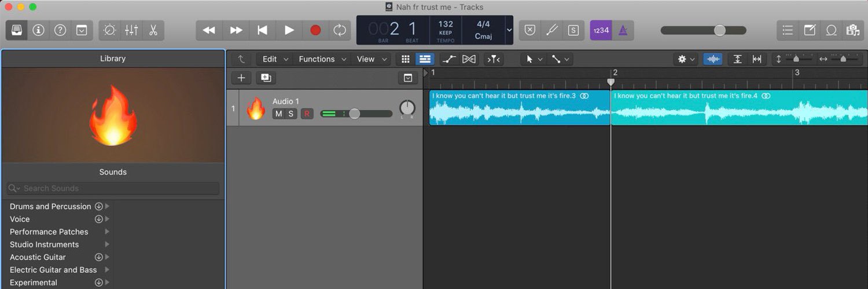Open the LCD display mode dropdown arrow

(x=509, y=30)
